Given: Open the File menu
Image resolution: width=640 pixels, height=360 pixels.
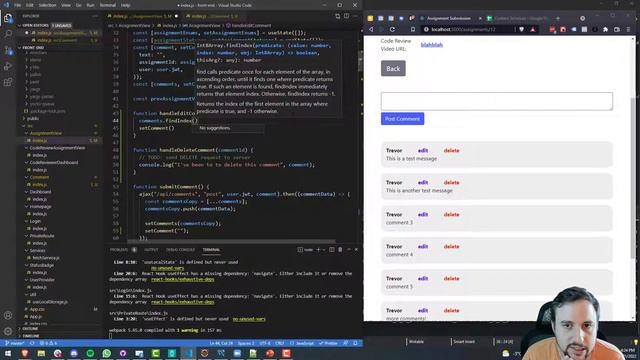Looking at the screenshot, I should coord(18,5).
